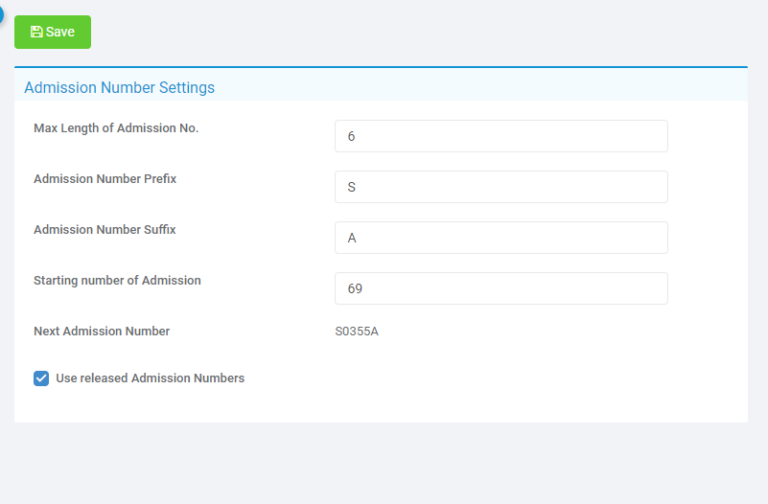The height and width of the screenshot is (504, 768).
Task: Toggle the Use released Admission Numbers checkbox
Action: point(41,378)
